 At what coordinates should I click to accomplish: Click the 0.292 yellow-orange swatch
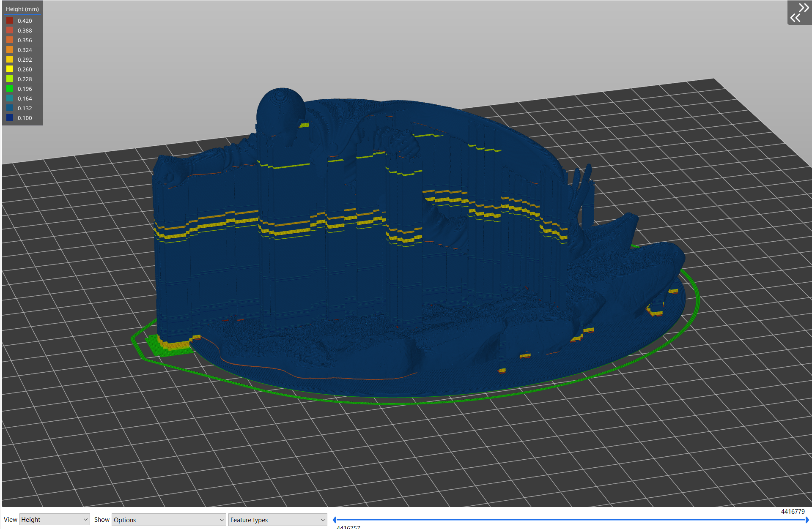click(10, 59)
